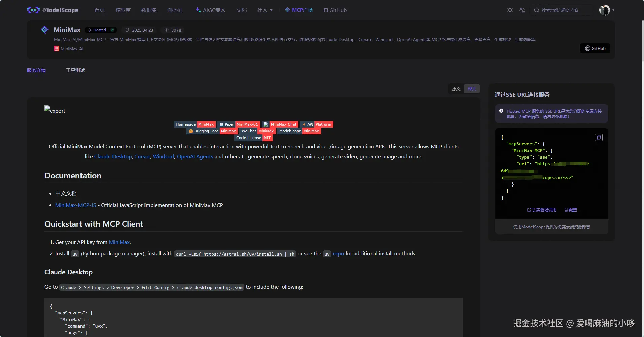Click the Claude Desktop section heading
This screenshot has height=337, width=644.
[68, 272]
